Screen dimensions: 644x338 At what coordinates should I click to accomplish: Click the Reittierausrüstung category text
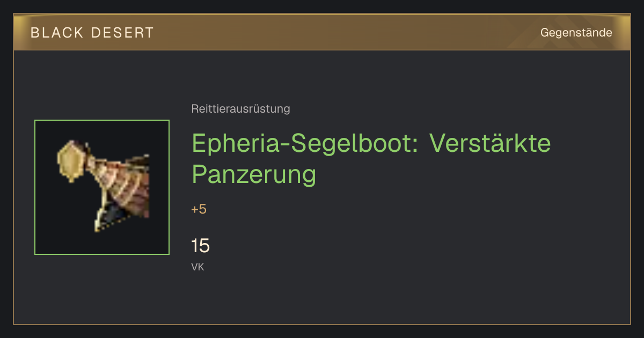point(240,109)
